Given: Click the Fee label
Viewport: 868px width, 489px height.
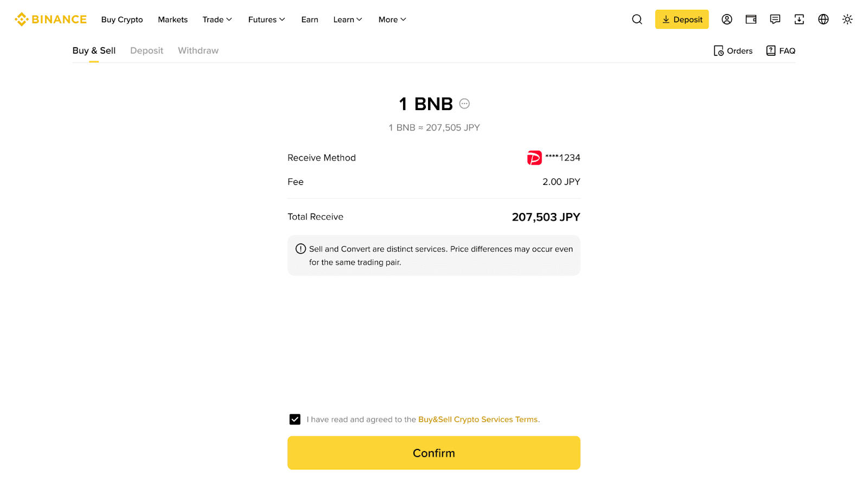Looking at the screenshot, I should 296,182.
